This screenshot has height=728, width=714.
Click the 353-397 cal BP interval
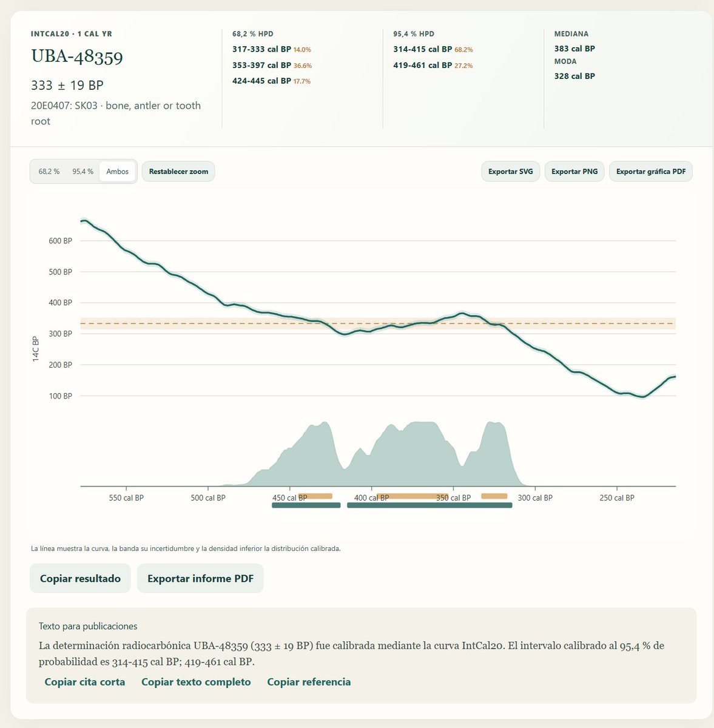click(x=261, y=66)
